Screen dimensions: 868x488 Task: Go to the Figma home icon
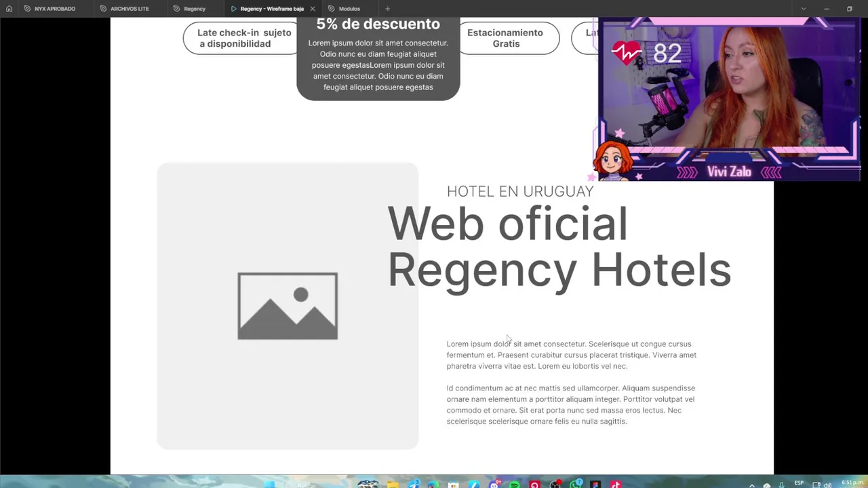point(9,9)
